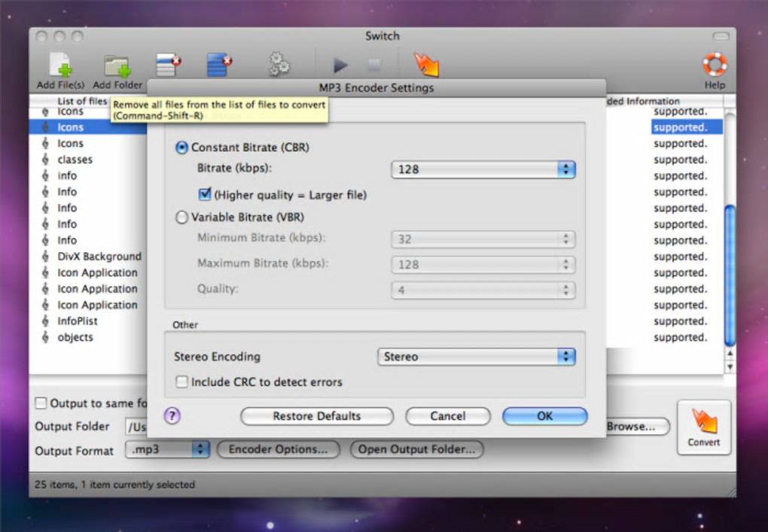The height and width of the screenshot is (532, 768).
Task: Click scrollbar down arrow in file list
Action: click(730, 366)
